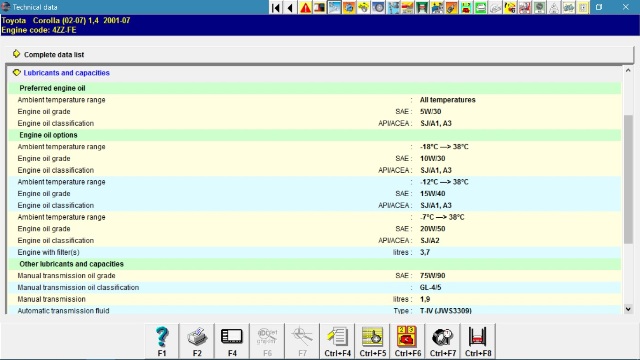Select the Manual transmission oil classification label

tap(78, 287)
